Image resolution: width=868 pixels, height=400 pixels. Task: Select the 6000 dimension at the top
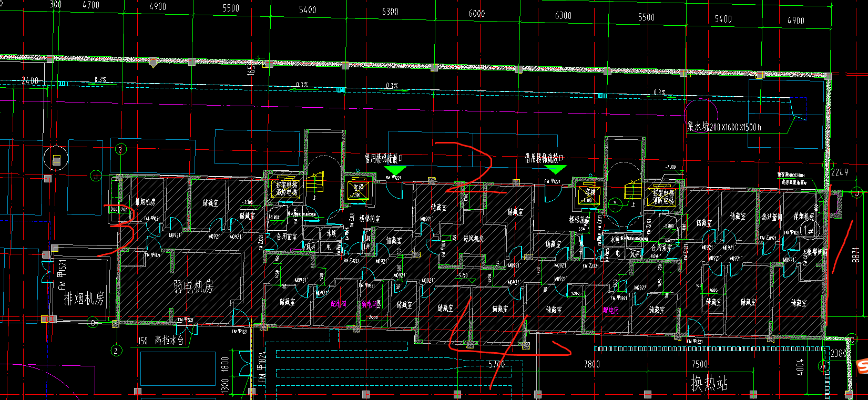(476, 14)
